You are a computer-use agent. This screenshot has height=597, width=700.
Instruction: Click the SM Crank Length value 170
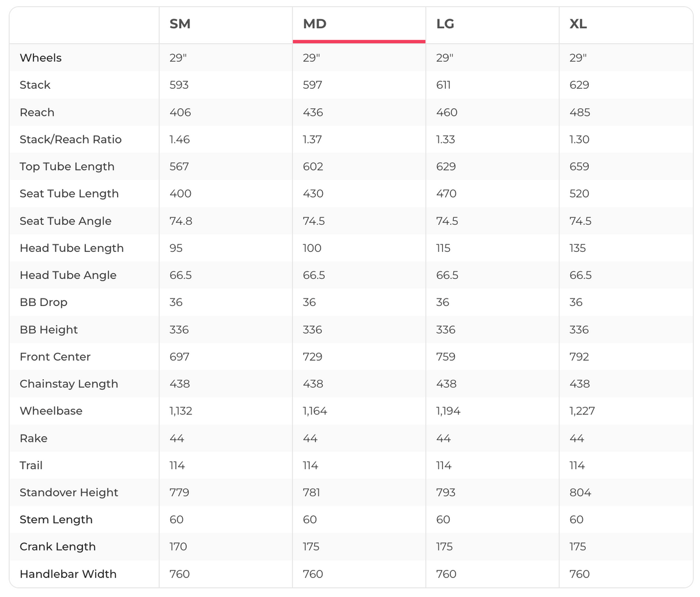click(178, 546)
